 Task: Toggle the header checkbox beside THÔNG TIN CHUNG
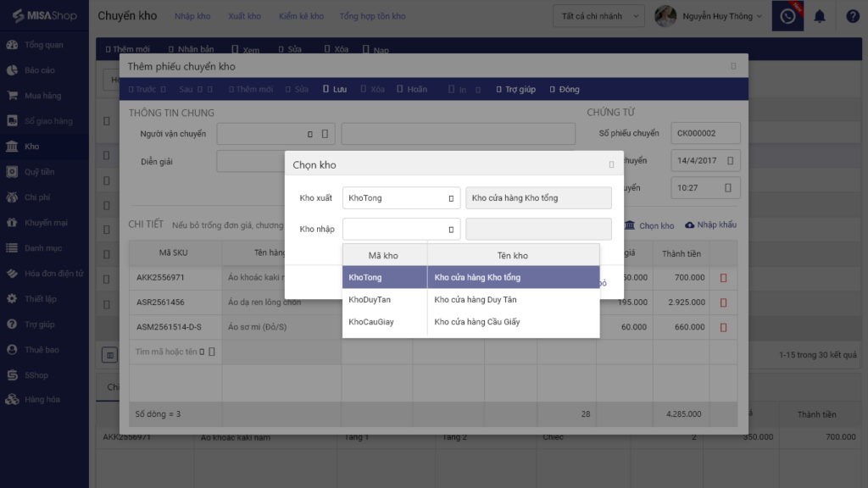click(x=106, y=121)
